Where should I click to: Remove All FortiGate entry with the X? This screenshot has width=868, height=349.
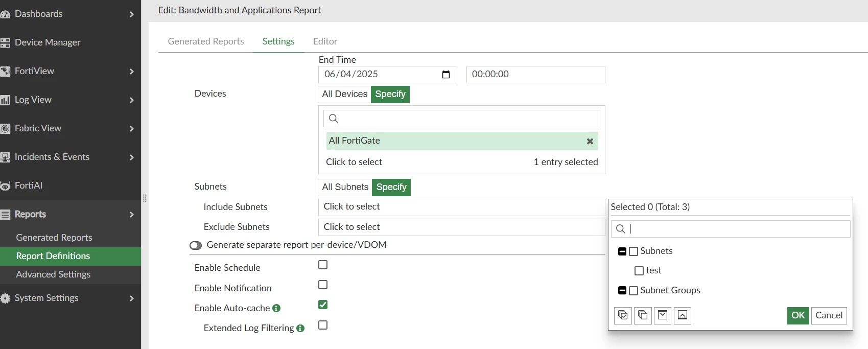[590, 142]
